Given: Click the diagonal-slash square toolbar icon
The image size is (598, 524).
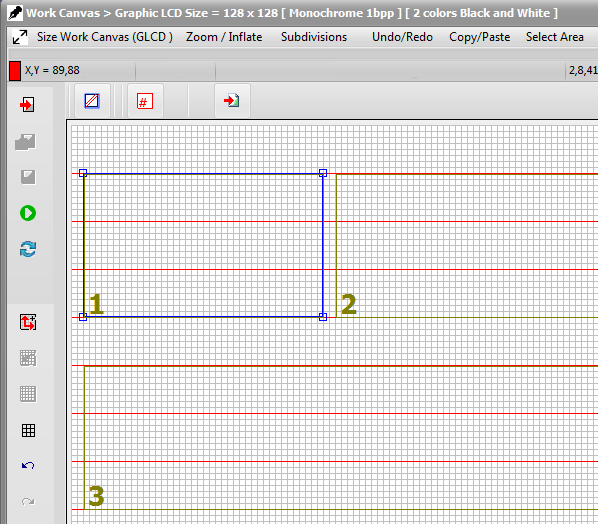Looking at the screenshot, I should coord(92,101).
